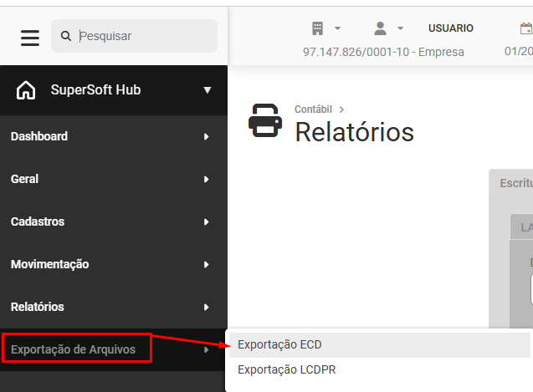This screenshot has width=533, height=392.
Task: Click the 97.147.826/0001-10 - Empresa text
Action: pos(383,52)
